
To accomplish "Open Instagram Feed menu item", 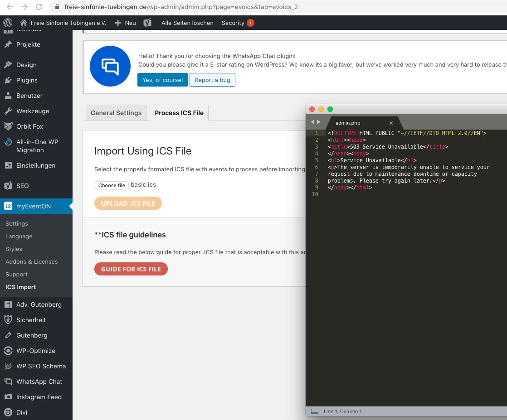I will click(x=39, y=397).
